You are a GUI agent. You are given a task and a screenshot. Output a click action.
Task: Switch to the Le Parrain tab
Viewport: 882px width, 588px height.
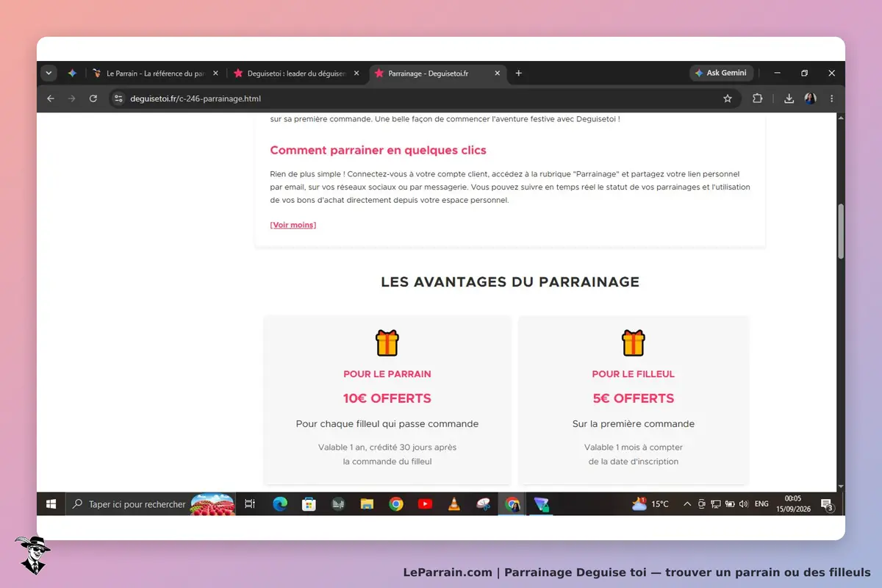154,73
